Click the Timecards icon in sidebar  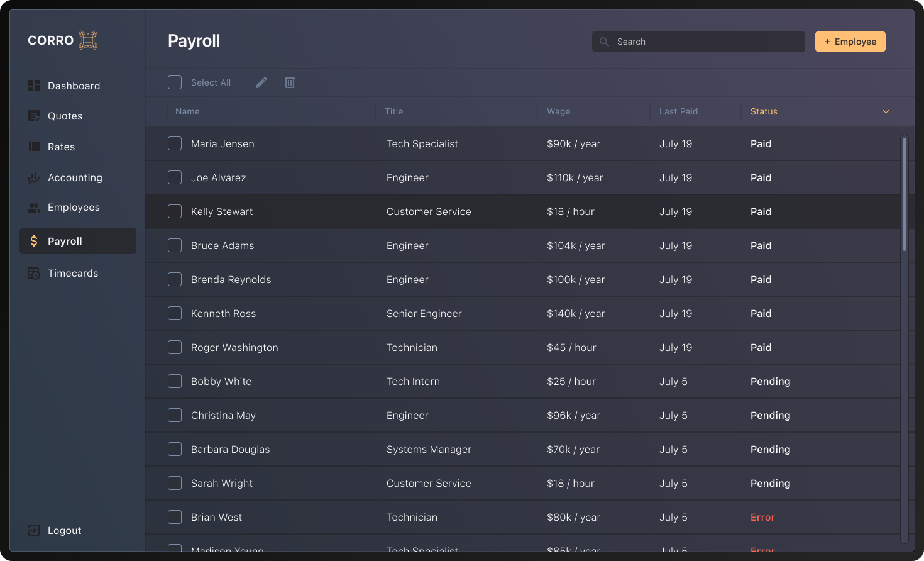34,273
